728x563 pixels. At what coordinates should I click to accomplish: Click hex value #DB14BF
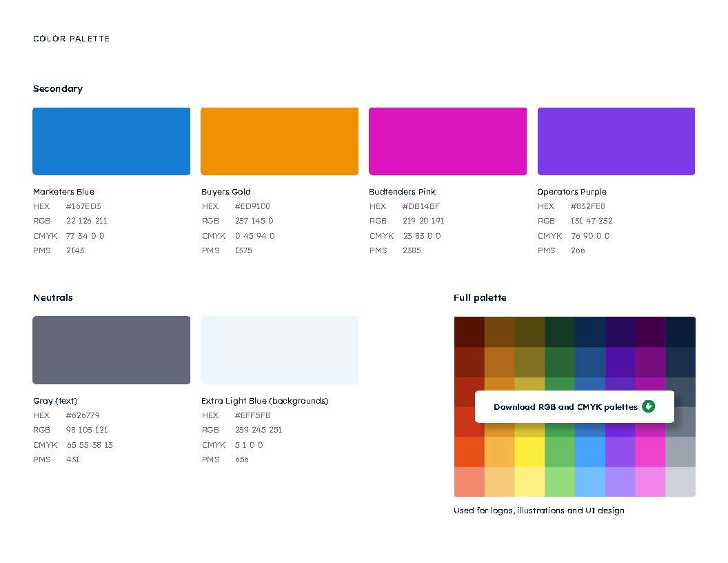421,206
